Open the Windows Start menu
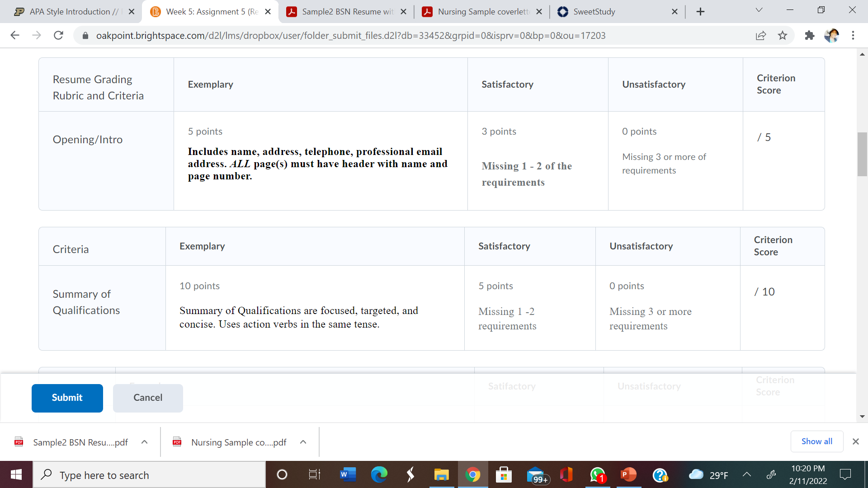The width and height of the screenshot is (868, 488). (16, 474)
